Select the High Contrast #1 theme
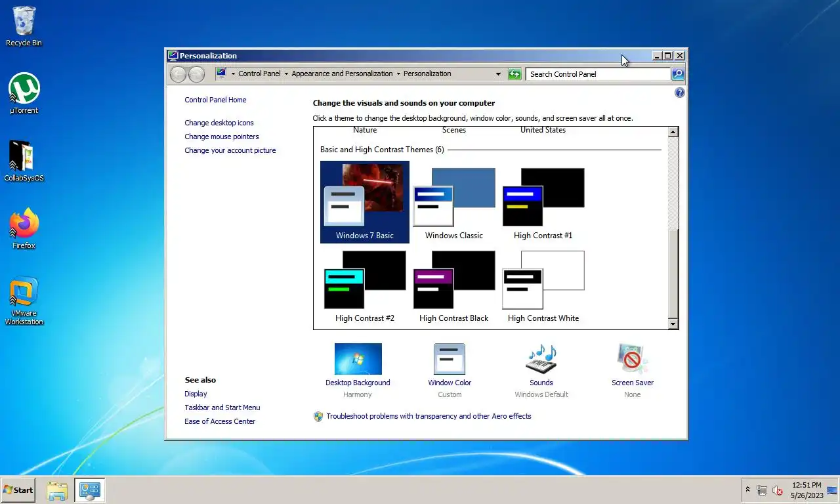The height and width of the screenshot is (504, 840). pyautogui.click(x=543, y=202)
